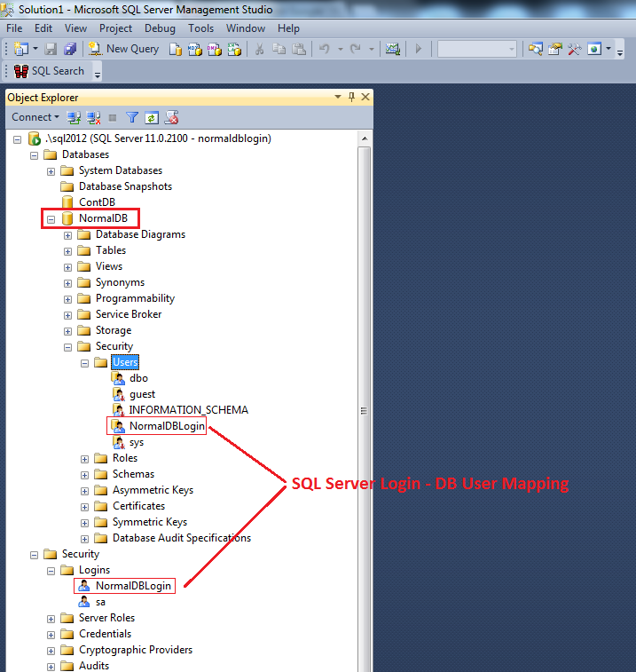Open the Redo history dropdown arrow
The height and width of the screenshot is (672, 636).
point(372,49)
